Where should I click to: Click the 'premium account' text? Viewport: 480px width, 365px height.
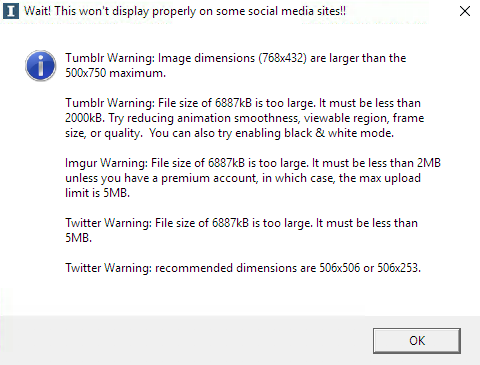coord(210,178)
